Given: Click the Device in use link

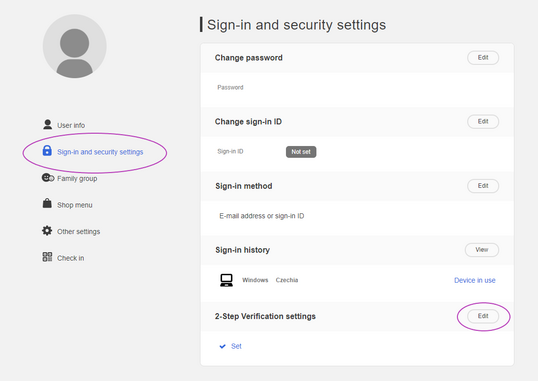Looking at the screenshot, I should (475, 280).
